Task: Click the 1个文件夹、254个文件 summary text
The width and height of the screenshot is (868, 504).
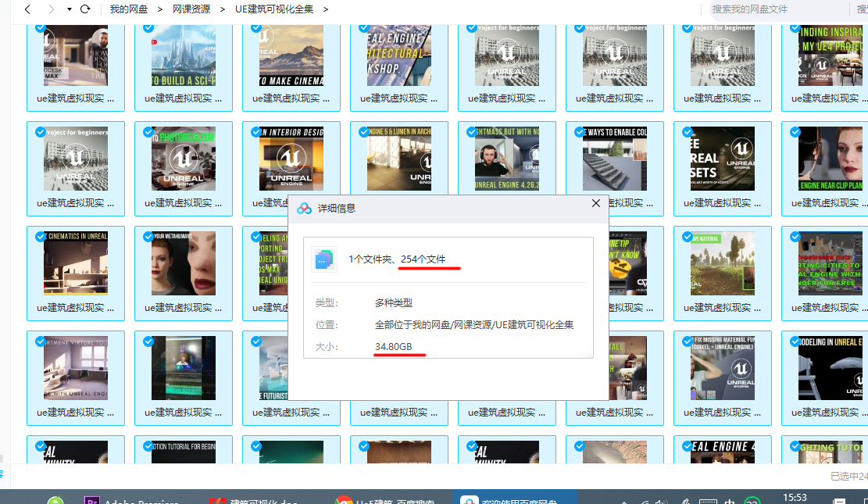Action: (x=397, y=259)
